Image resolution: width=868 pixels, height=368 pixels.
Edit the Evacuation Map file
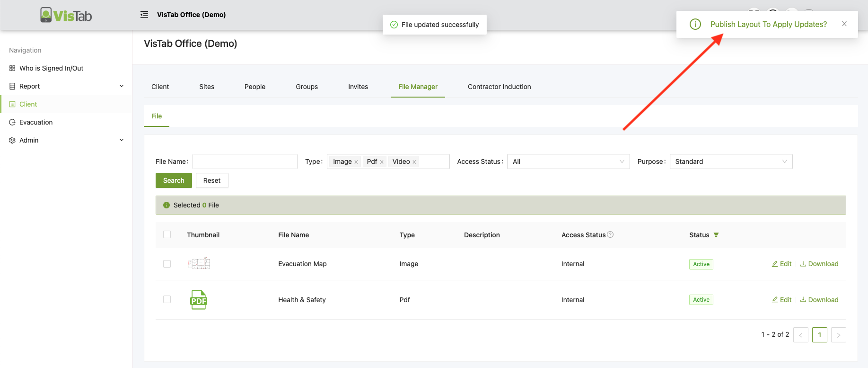click(x=782, y=264)
